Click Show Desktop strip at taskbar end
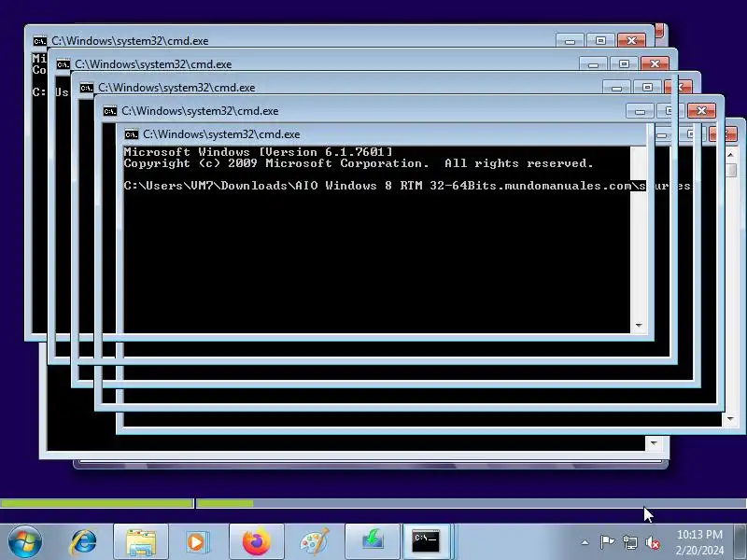 740,541
